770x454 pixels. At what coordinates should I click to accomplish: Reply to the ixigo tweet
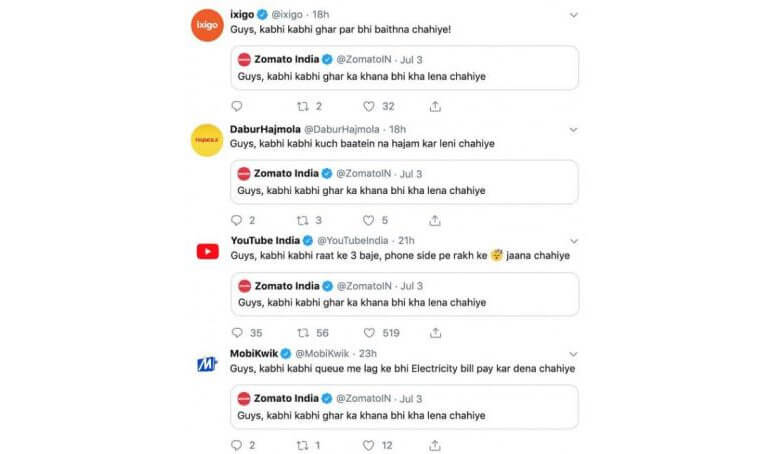click(x=237, y=106)
